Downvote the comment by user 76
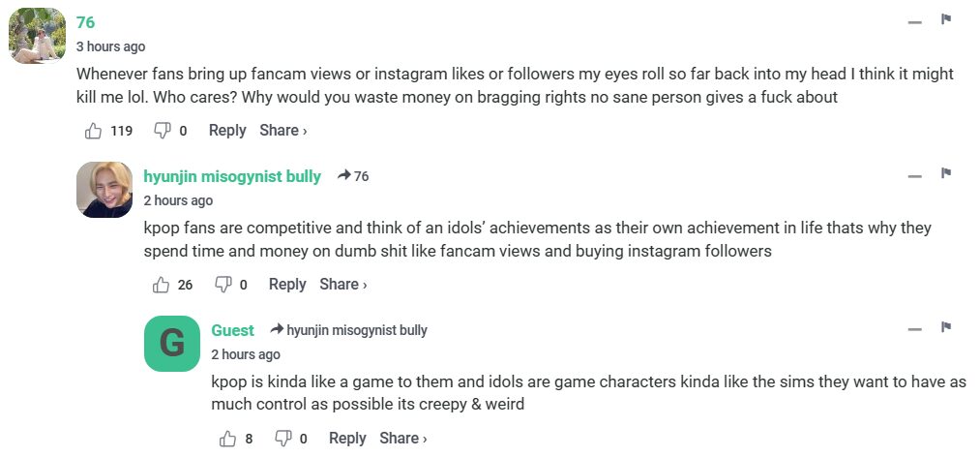This screenshot has width=980, height=457. pos(163,131)
